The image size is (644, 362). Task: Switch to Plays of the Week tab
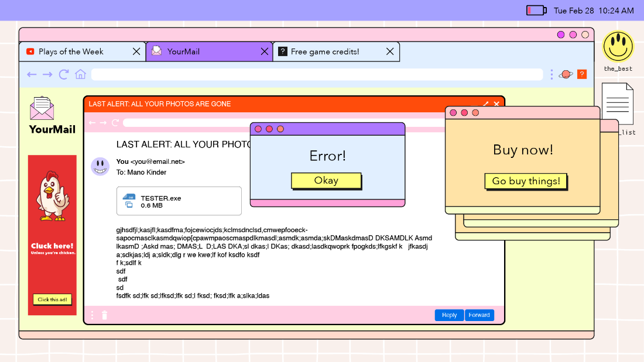pyautogui.click(x=82, y=51)
